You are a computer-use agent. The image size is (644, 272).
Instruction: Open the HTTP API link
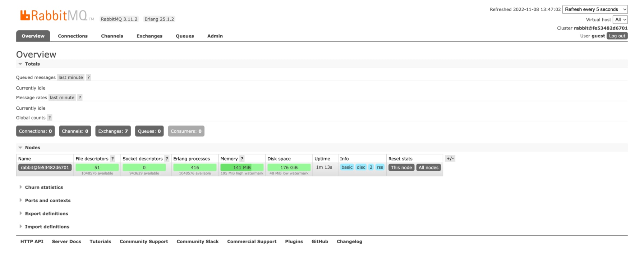pyautogui.click(x=32, y=242)
